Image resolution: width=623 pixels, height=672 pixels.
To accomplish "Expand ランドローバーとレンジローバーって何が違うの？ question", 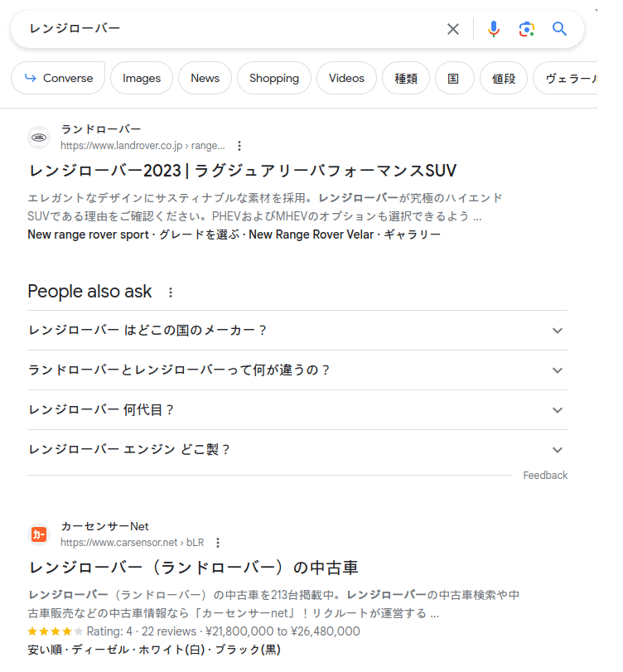I will pos(557,370).
